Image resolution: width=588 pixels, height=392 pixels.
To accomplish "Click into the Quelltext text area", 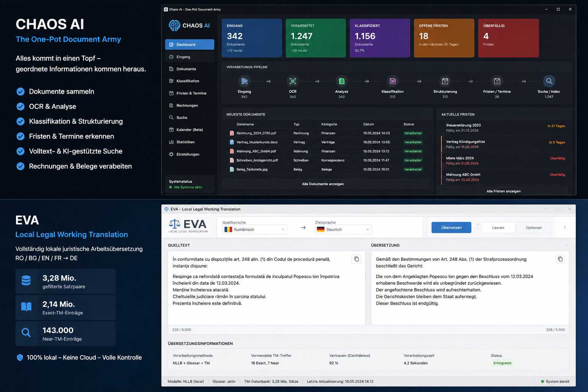I will pos(266,288).
